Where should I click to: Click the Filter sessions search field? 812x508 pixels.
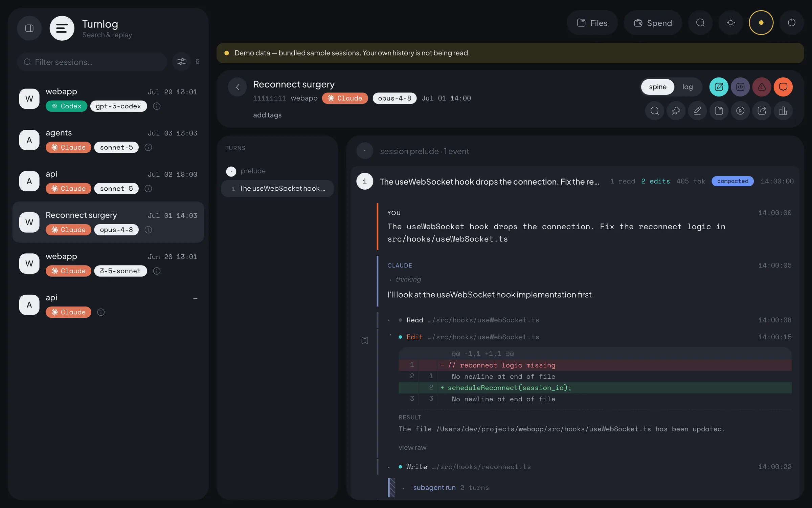(x=92, y=62)
